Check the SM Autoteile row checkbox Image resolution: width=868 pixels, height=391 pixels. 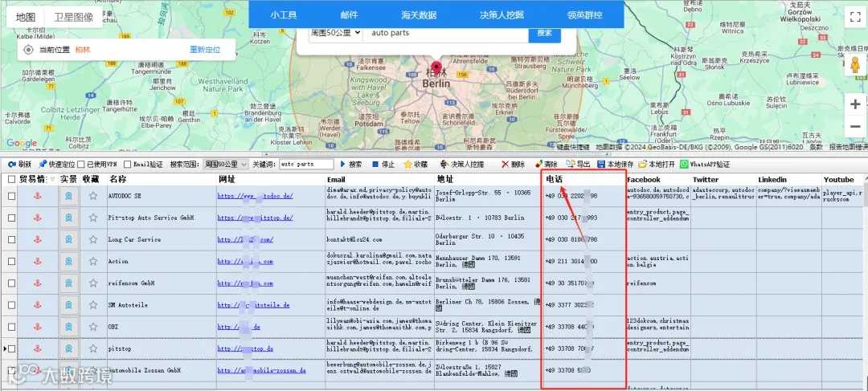(11, 305)
